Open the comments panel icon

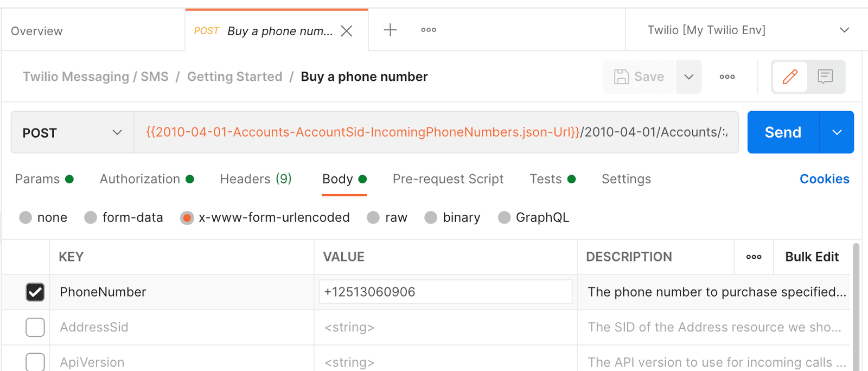[825, 76]
